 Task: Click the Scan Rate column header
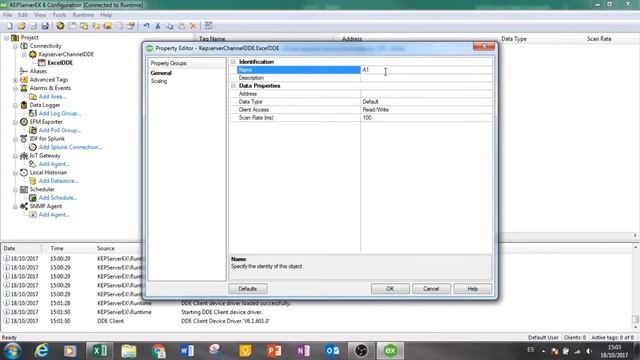coord(599,39)
